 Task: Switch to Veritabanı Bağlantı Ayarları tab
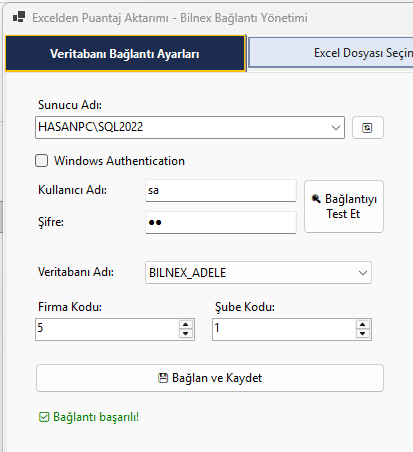125,53
